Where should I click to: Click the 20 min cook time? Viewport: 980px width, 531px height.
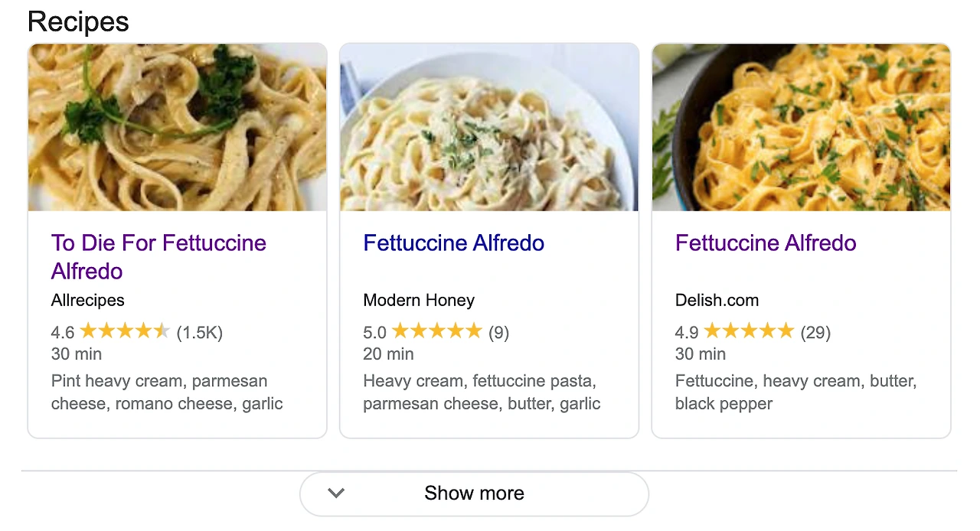(x=388, y=354)
